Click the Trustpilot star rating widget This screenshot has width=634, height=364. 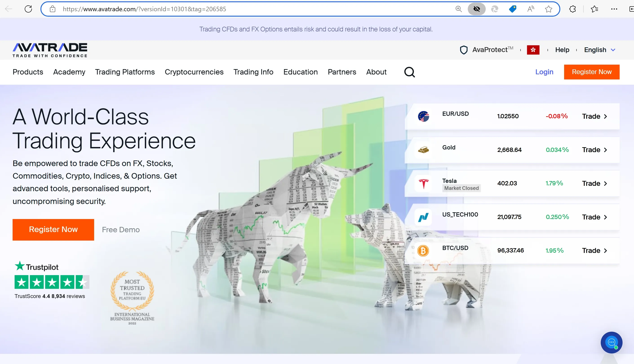point(52,282)
